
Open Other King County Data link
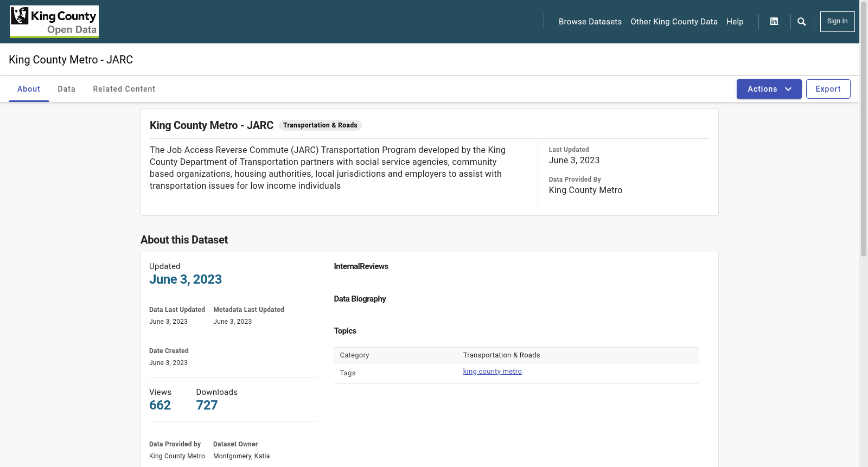coord(674,22)
